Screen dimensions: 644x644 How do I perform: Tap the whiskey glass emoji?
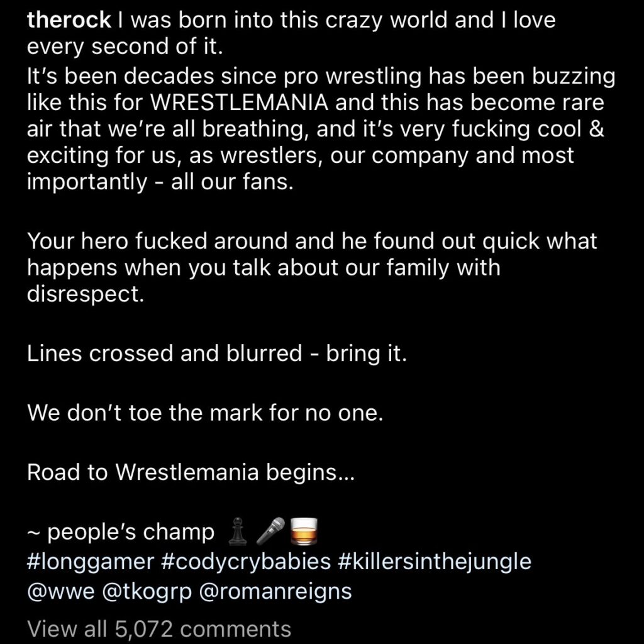(304, 531)
